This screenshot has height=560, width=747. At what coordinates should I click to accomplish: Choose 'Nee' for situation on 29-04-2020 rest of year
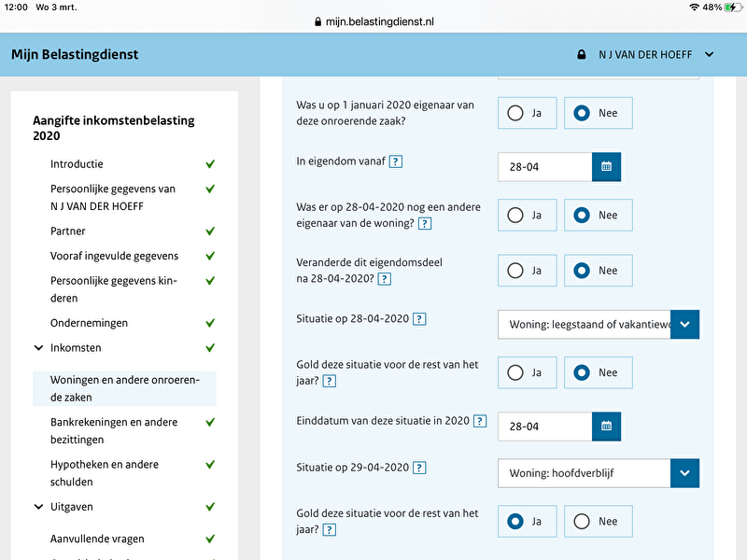click(598, 522)
